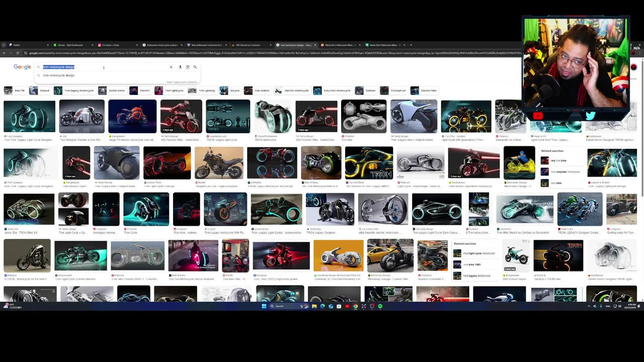
Task: Switch to the Halloween motorcycle costume tab
Action: pos(163,45)
